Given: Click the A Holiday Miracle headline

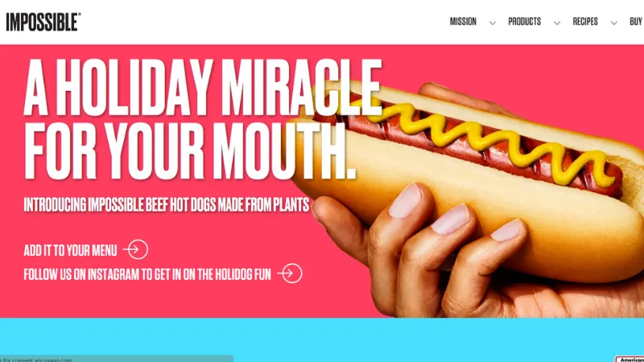Looking at the screenshot, I should pyautogui.click(x=203, y=88).
